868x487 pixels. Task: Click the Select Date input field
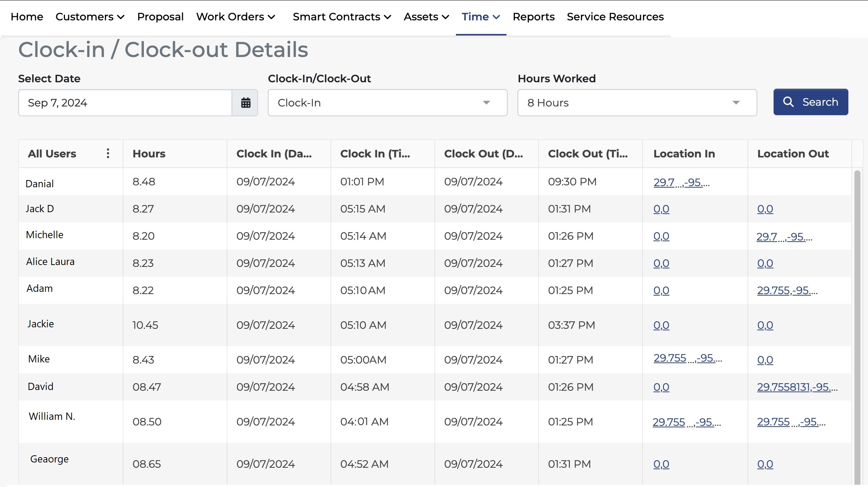pyautogui.click(x=125, y=102)
